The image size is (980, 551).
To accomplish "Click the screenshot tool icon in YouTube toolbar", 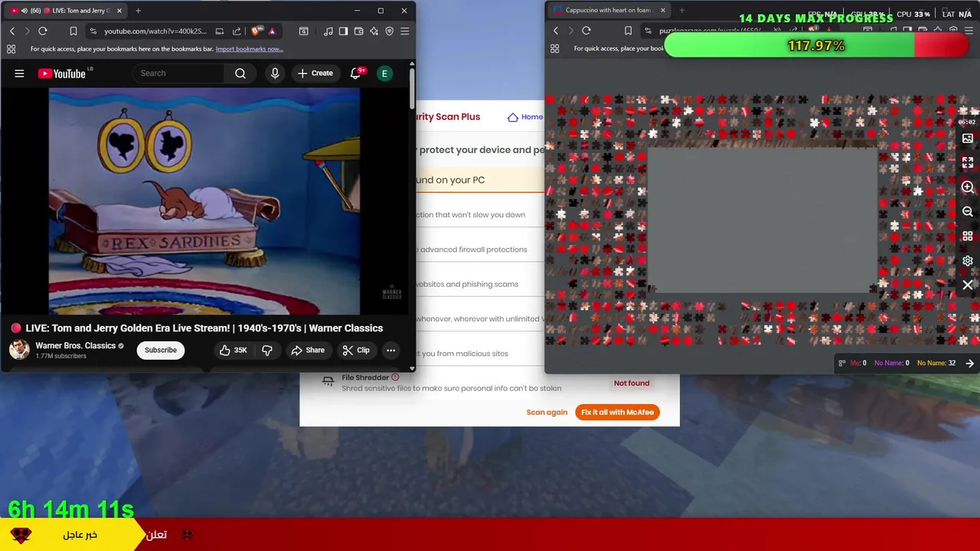I will 304,31.
